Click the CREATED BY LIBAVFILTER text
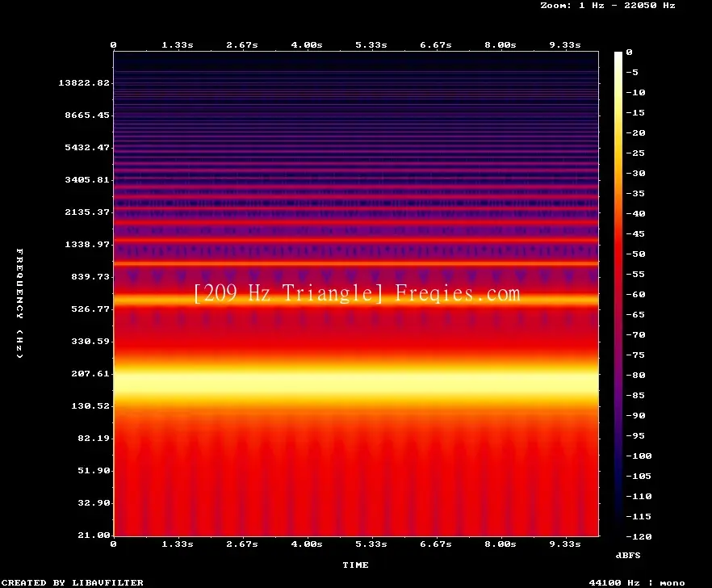 (x=73, y=582)
